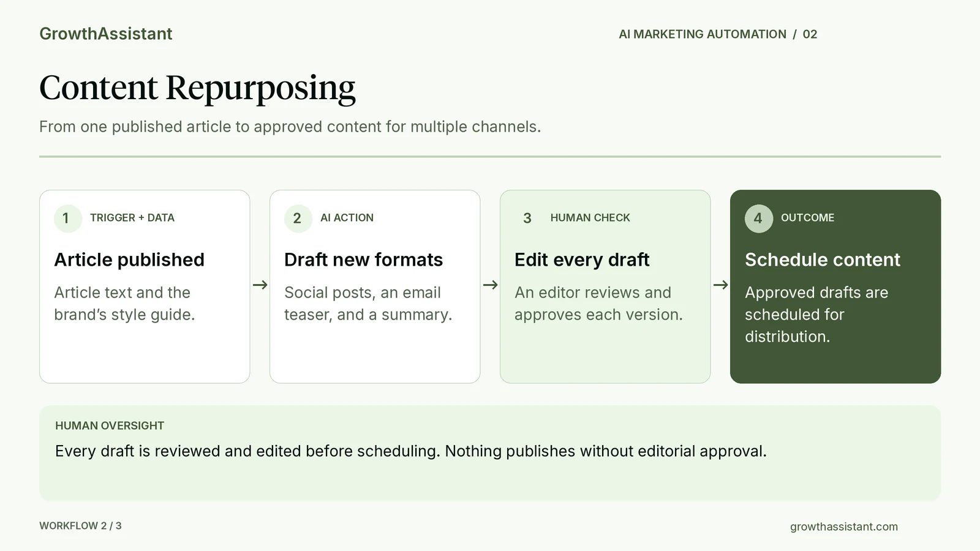Click the text 'Approved drafts are scheduled for distribution.'
Image resolution: width=980 pixels, height=551 pixels.
click(816, 315)
